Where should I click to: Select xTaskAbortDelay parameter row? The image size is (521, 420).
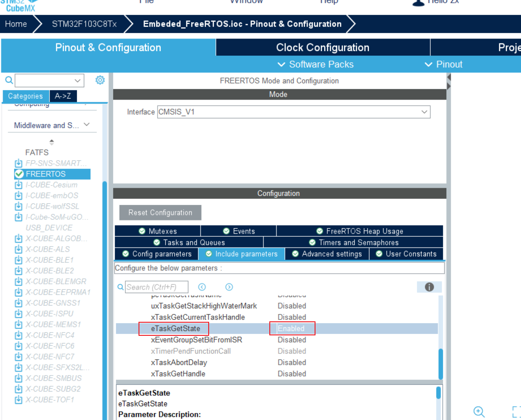[277, 363]
